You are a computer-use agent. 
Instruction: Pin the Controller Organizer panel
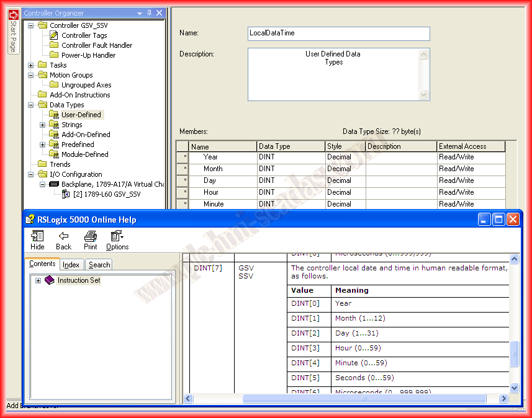pyautogui.click(x=149, y=13)
